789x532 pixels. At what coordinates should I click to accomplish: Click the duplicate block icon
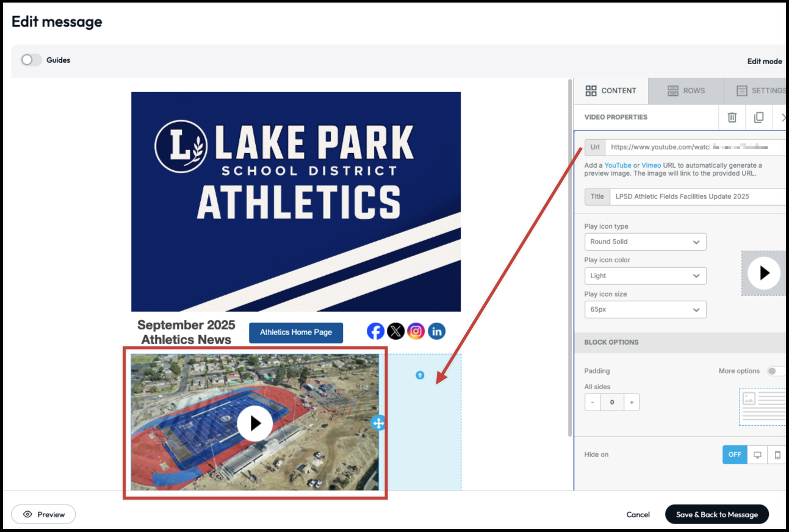pos(758,117)
